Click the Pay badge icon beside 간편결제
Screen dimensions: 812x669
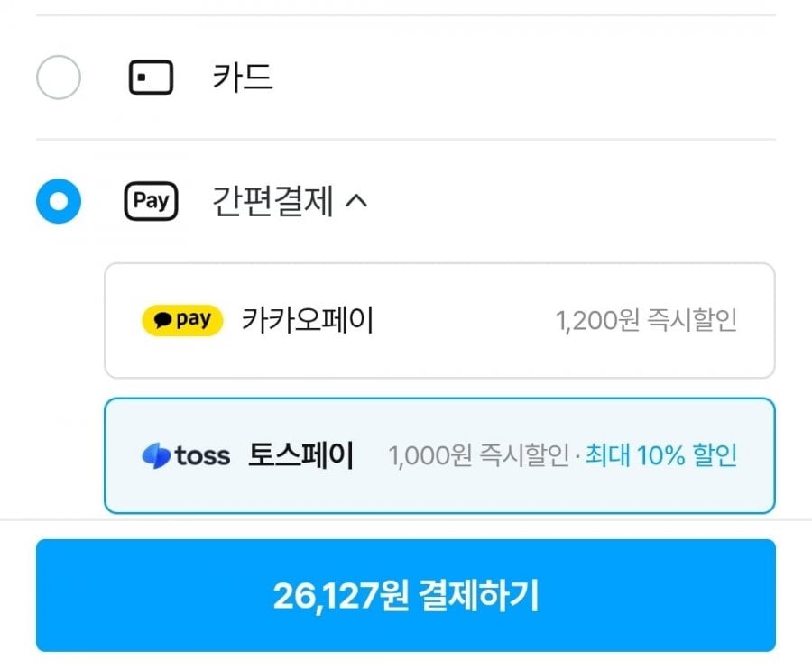click(151, 201)
